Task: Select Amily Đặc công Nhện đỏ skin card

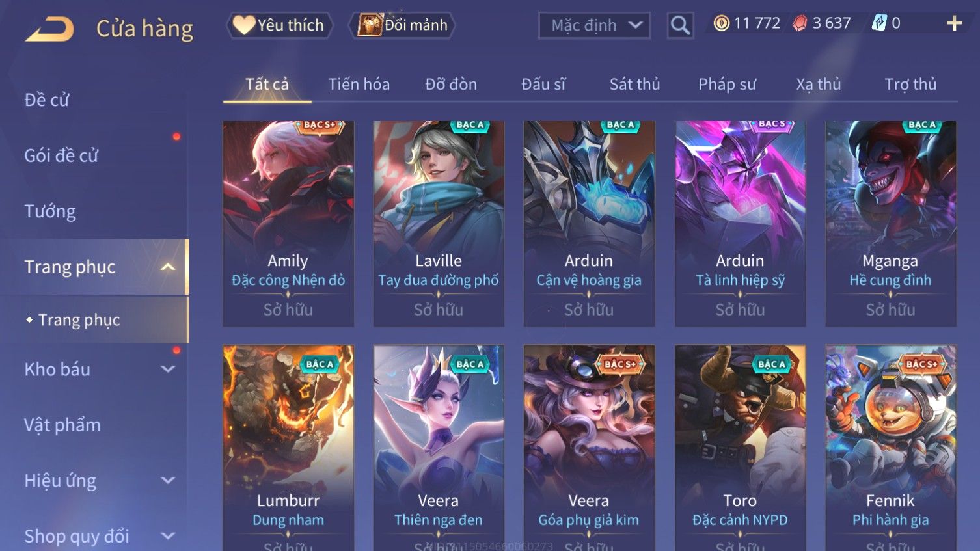Action: (288, 223)
